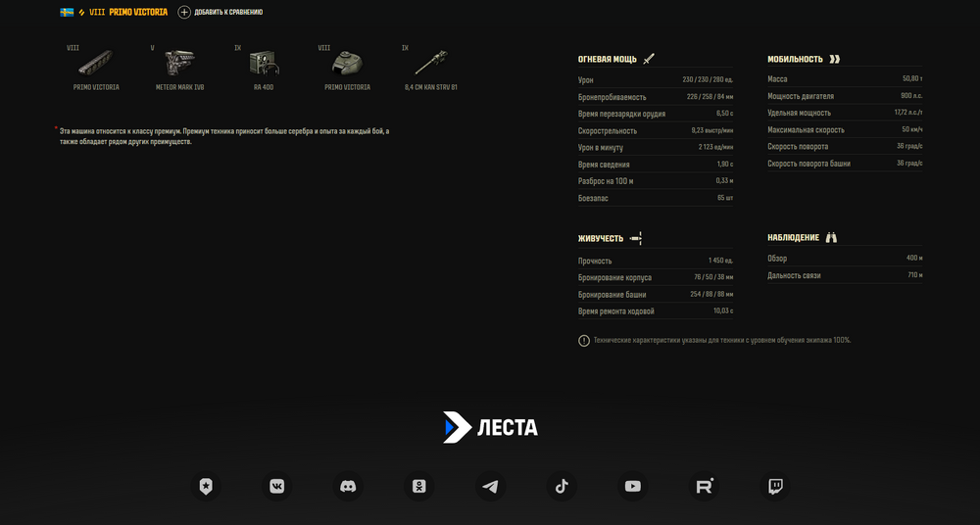Image resolution: width=980 pixels, height=525 pixels.
Task: Click the Огневая мощь section heading
Action: 607,60
